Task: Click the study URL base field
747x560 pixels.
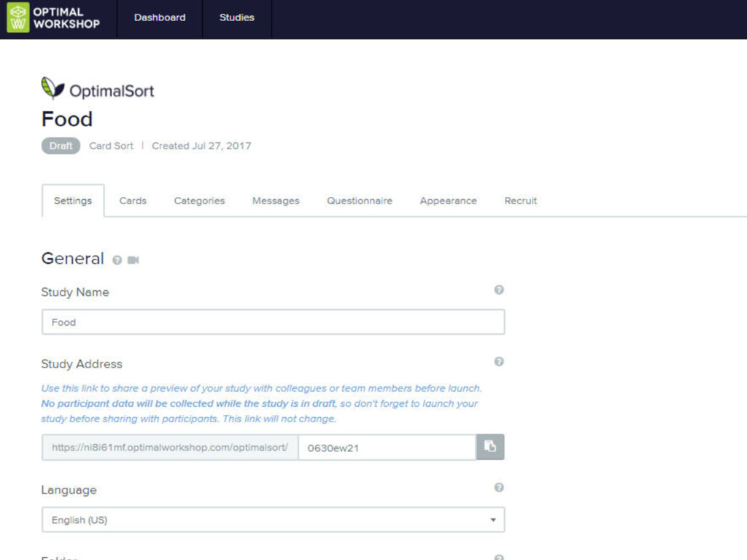Action: pyautogui.click(x=170, y=447)
